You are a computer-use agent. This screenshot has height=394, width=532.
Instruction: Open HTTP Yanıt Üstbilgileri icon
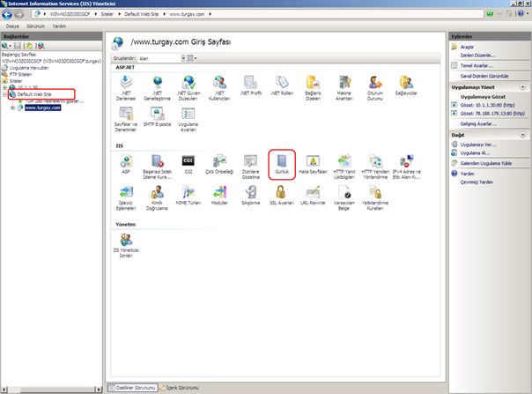coord(344,167)
